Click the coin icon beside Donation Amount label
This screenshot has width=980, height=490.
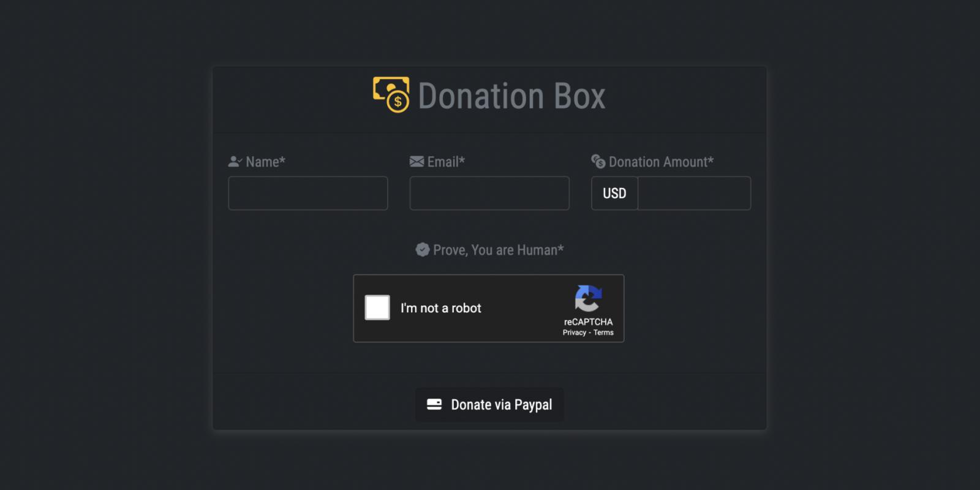click(x=597, y=162)
